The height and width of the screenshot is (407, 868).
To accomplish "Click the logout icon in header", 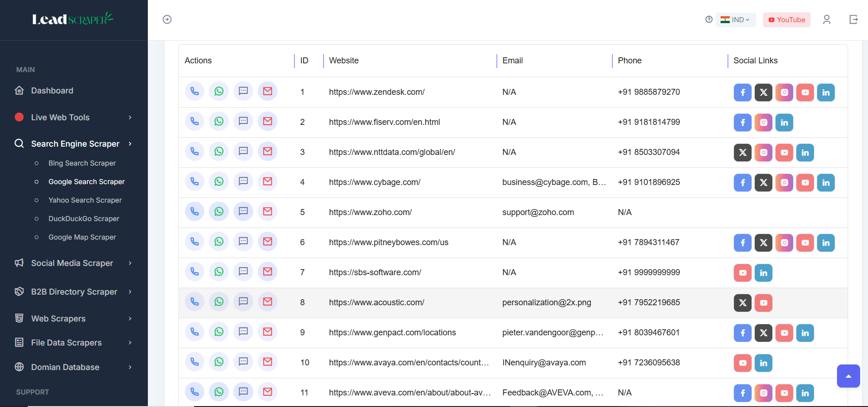I will [x=854, y=19].
